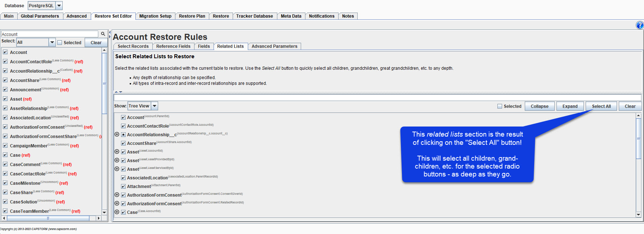Expand the AccountRelationship__c tree node
The image size is (644, 234).
(117, 134)
